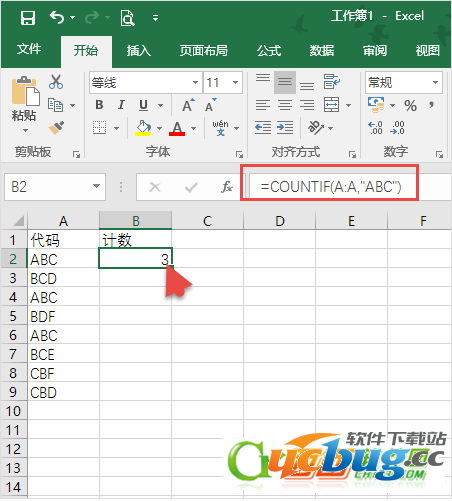Click Decrease Decimal icon
452x501 pixels.
tap(397, 128)
